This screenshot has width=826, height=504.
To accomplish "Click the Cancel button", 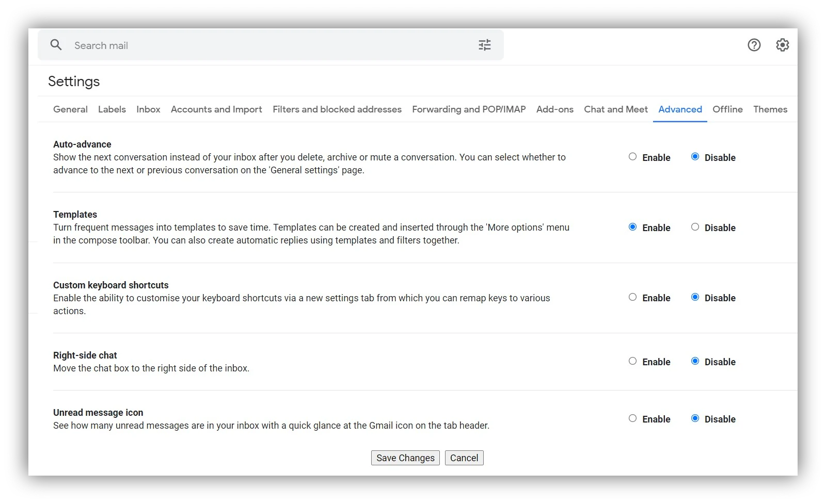I will [464, 458].
